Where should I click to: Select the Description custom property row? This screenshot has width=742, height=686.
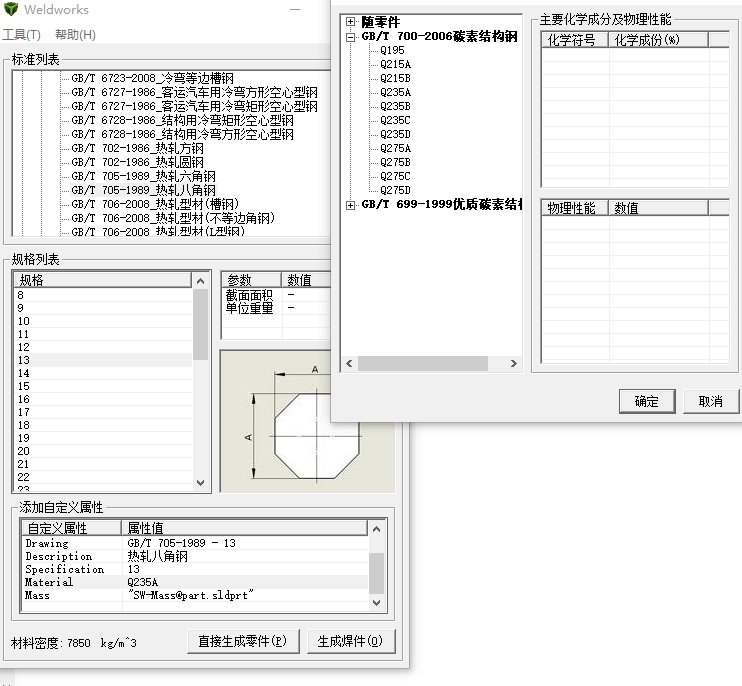(195, 556)
